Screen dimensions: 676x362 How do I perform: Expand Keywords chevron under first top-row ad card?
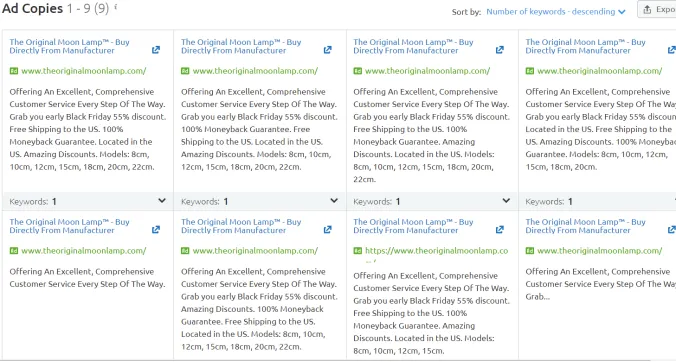162,200
